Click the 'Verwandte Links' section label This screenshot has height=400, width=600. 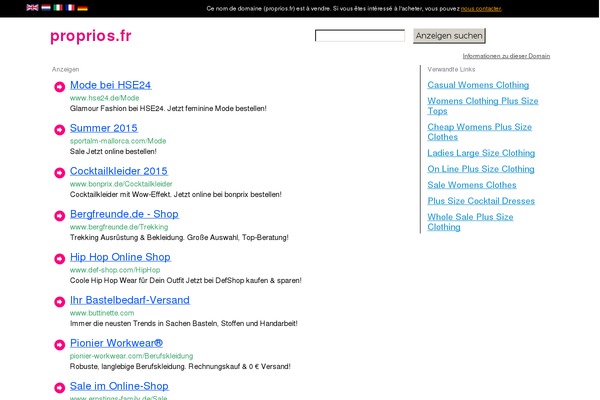point(451,69)
